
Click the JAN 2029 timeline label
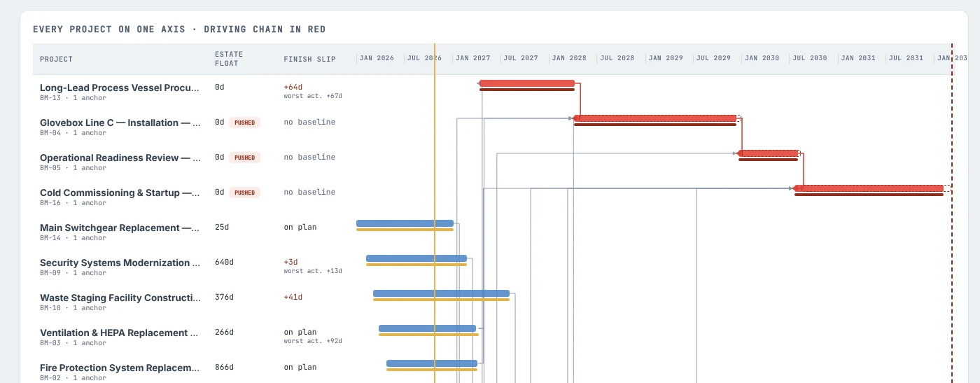click(x=666, y=58)
